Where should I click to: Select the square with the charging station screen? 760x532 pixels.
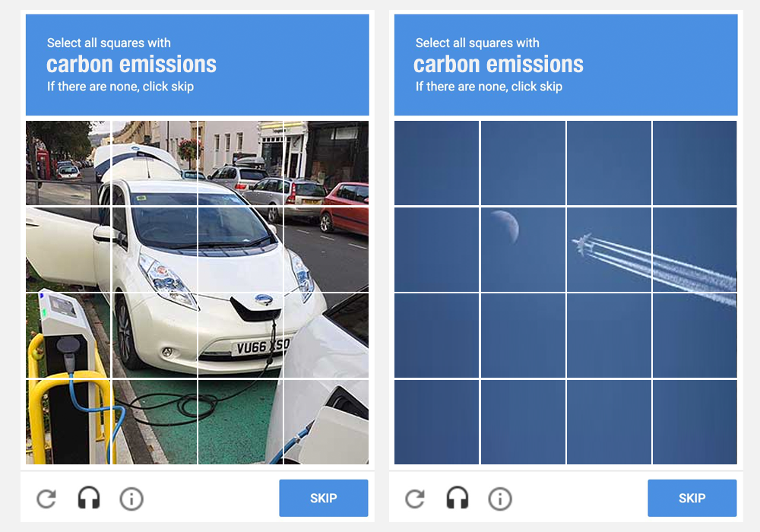[68, 335]
